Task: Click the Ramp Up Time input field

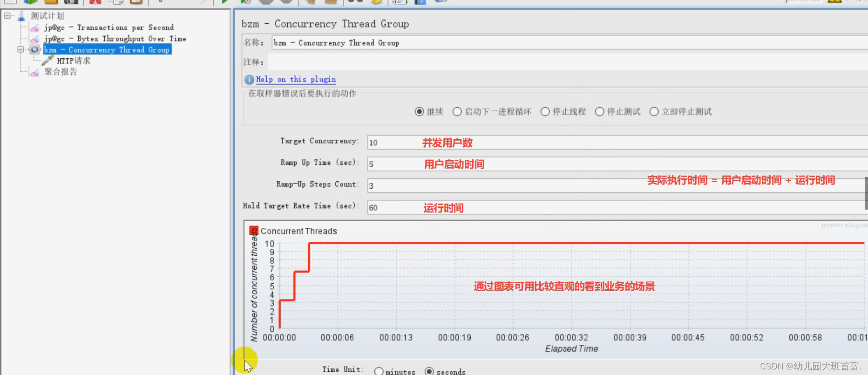Action: coord(617,164)
